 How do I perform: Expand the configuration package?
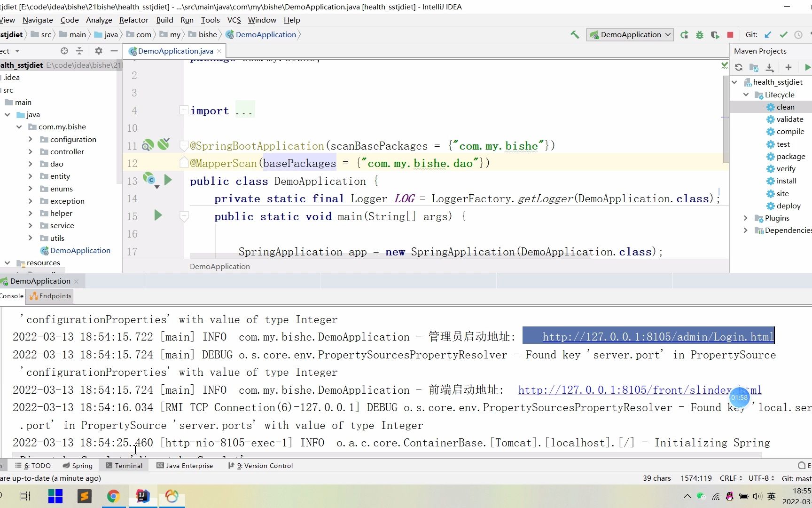pos(31,139)
